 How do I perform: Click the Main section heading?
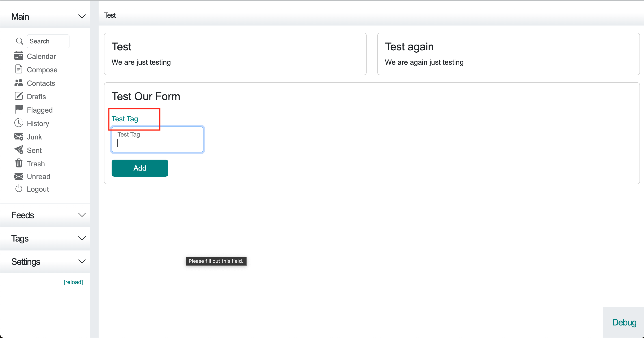click(20, 17)
